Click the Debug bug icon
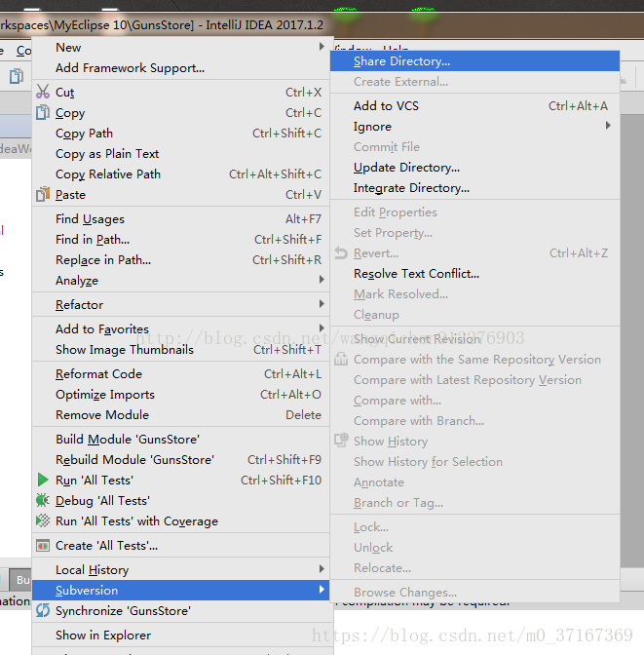The image size is (644, 655). tap(43, 500)
